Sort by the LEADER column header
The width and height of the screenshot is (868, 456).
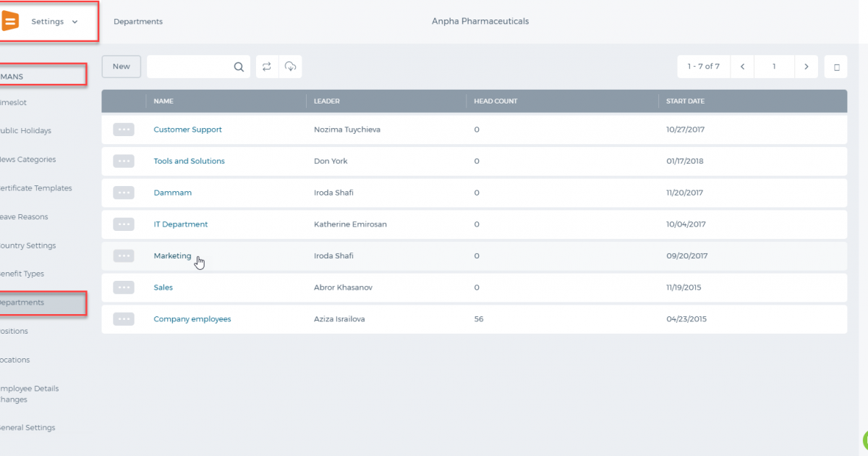click(327, 101)
